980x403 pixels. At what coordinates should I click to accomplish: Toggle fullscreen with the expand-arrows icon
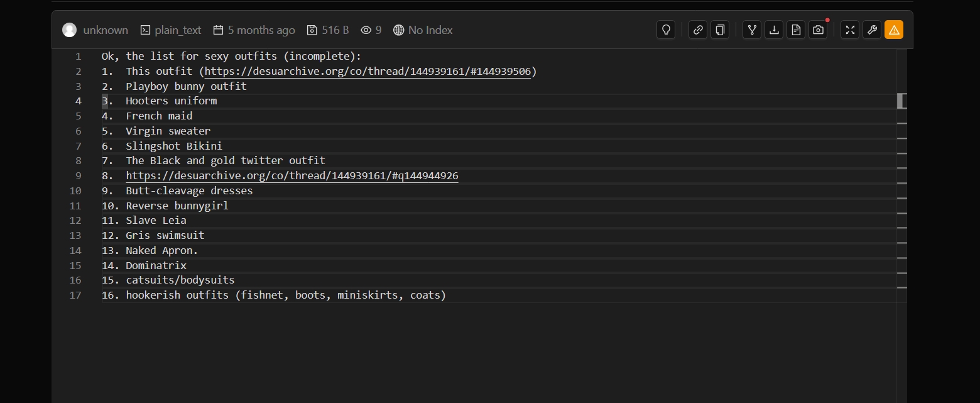pos(849,30)
